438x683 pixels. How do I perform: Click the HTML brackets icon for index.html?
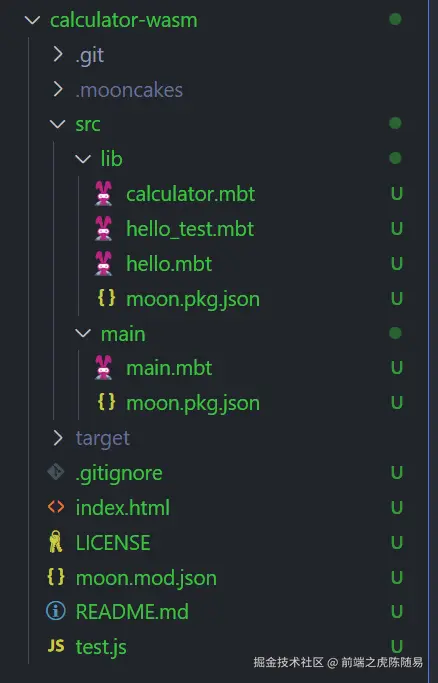point(56,507)
